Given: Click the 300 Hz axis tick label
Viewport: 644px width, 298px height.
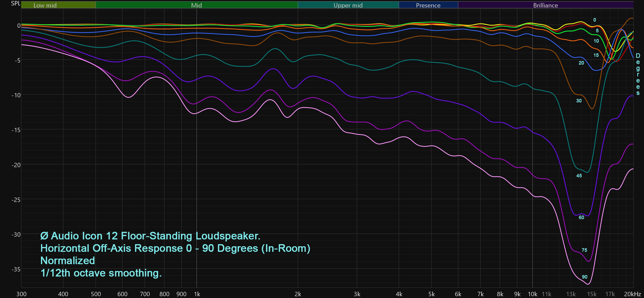Looking at the screenshot, I should coord(21,294).
